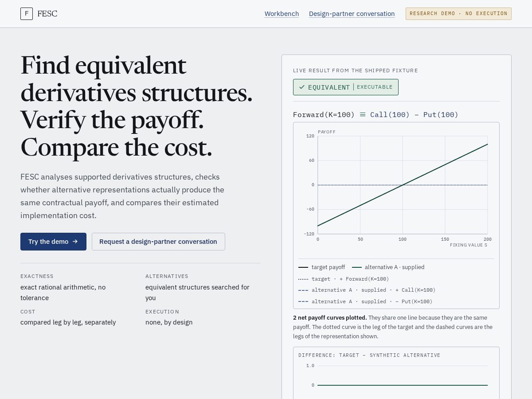Image resolution: width=532 pixels, height=399 pixels.
Task: Click the black target payoff legend line
Action: point(303,267)
